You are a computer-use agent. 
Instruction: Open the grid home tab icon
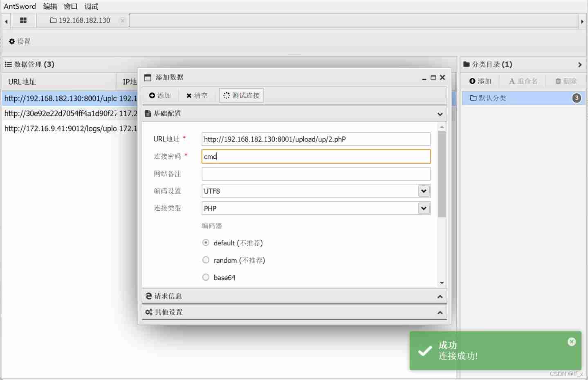click(23, 20)
